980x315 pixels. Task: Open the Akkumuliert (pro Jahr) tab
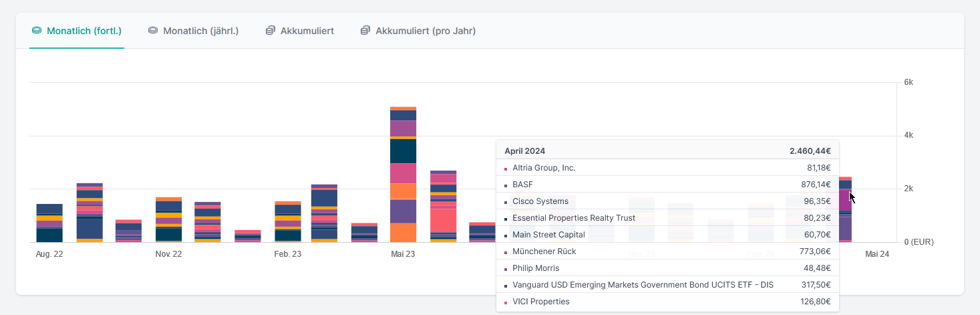coord(426,31)
